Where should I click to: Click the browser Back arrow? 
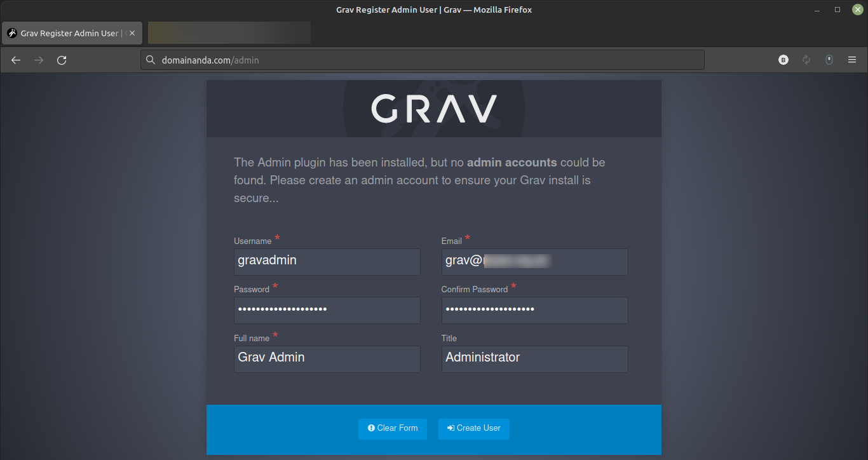tap(16, 60)
